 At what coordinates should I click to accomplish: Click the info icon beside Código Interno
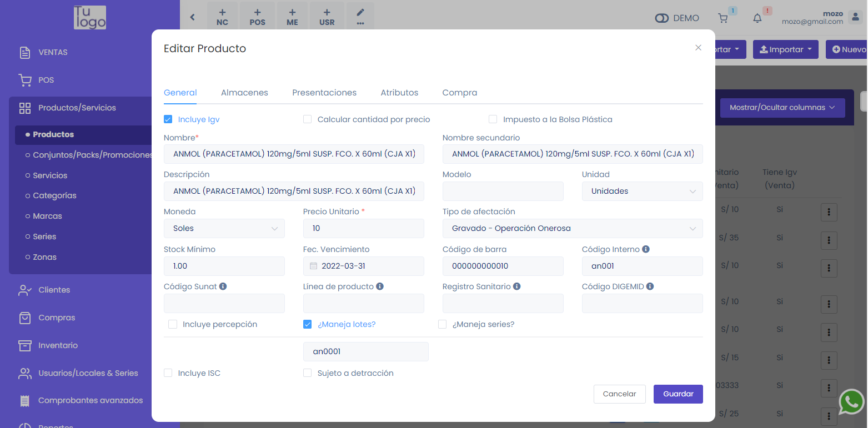click(x=646, y=249)
